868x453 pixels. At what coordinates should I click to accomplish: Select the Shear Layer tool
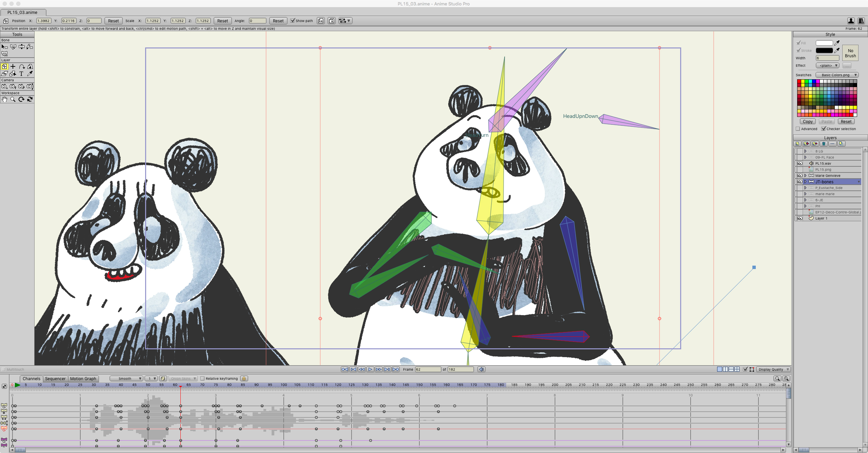(x=4, y=74)
